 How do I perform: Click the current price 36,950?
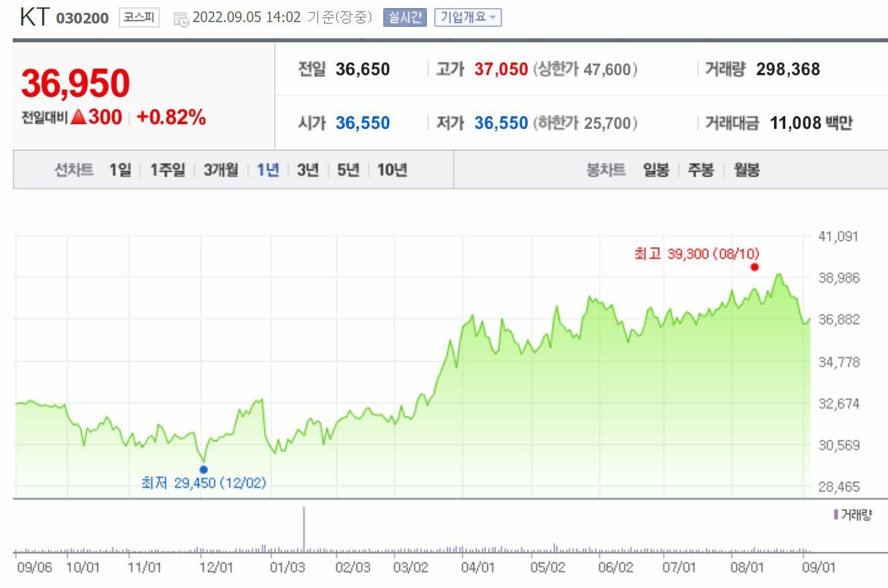(x=75, y=83)
